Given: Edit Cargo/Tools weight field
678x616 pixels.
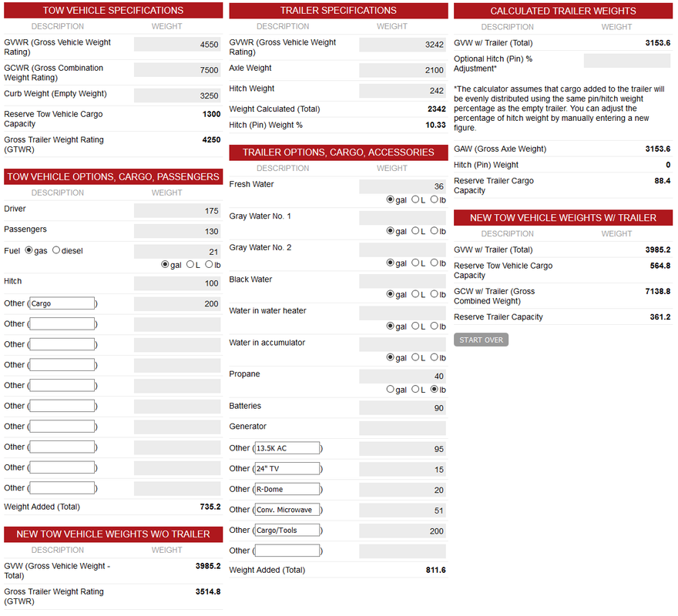Looking at the screenshot, I should tap(402, 532).
